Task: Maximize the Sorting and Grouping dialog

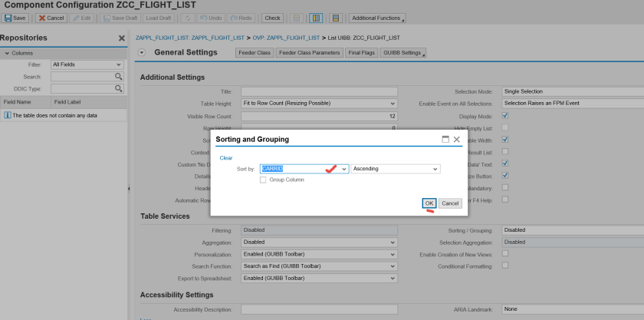Action: [445, 140]
